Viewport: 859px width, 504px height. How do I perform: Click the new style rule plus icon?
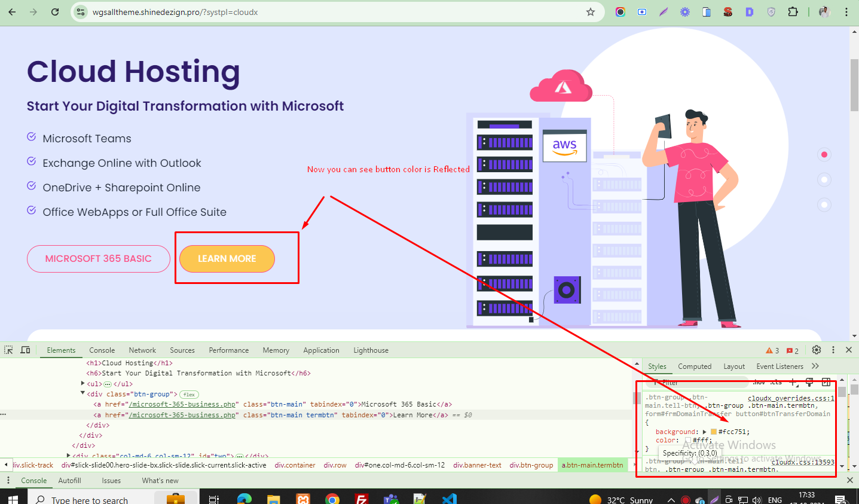click(x=793, y=382)
